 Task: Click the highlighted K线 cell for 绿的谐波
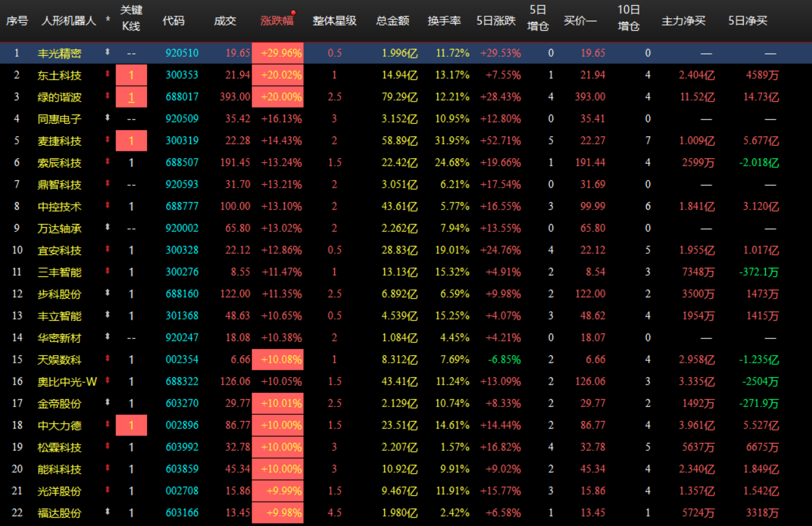(131, 97)
